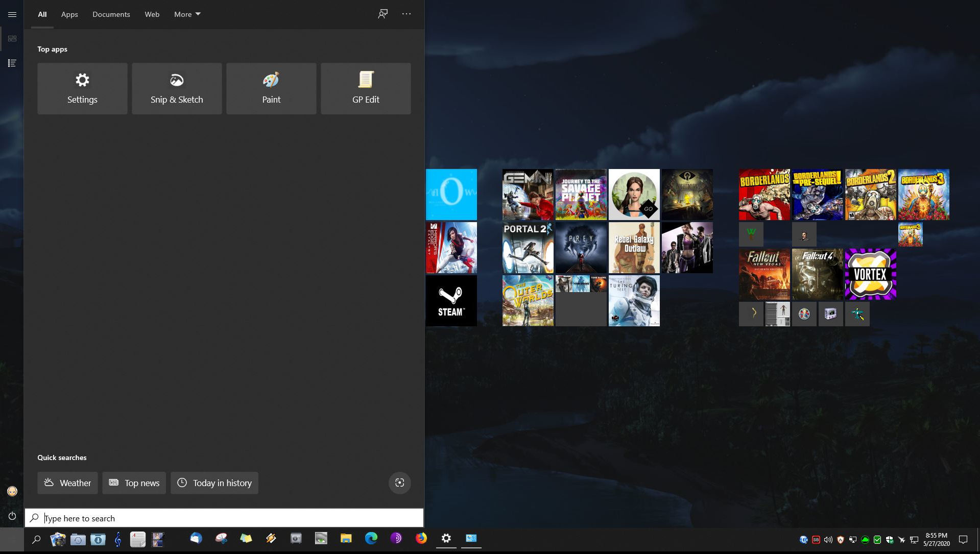Select the All search tab
The image size is (980, 554).
point(42,14)
